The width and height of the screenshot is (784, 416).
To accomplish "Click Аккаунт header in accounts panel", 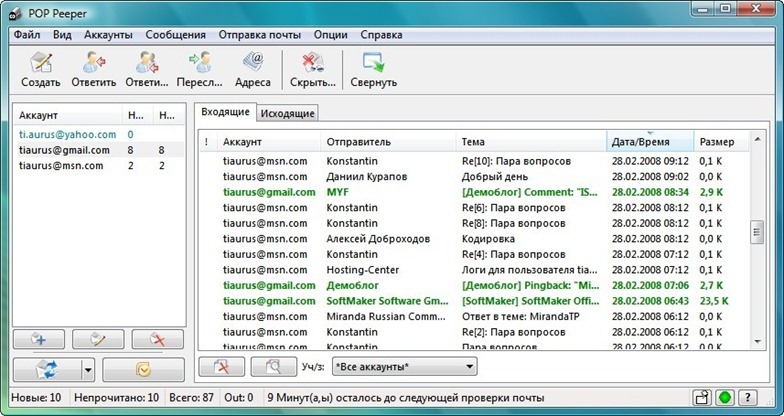I will pyautogui.click(x=67, y=115).
